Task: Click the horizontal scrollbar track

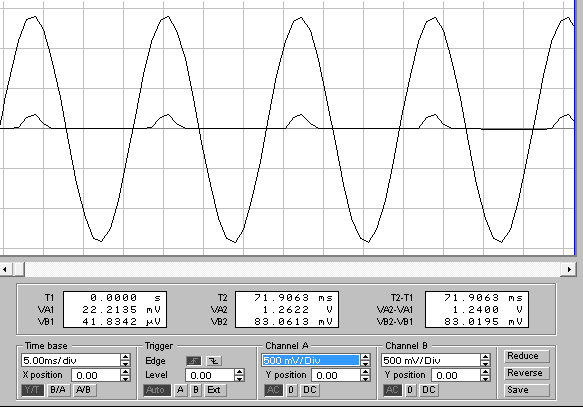Action: click(x=292, y=269)
